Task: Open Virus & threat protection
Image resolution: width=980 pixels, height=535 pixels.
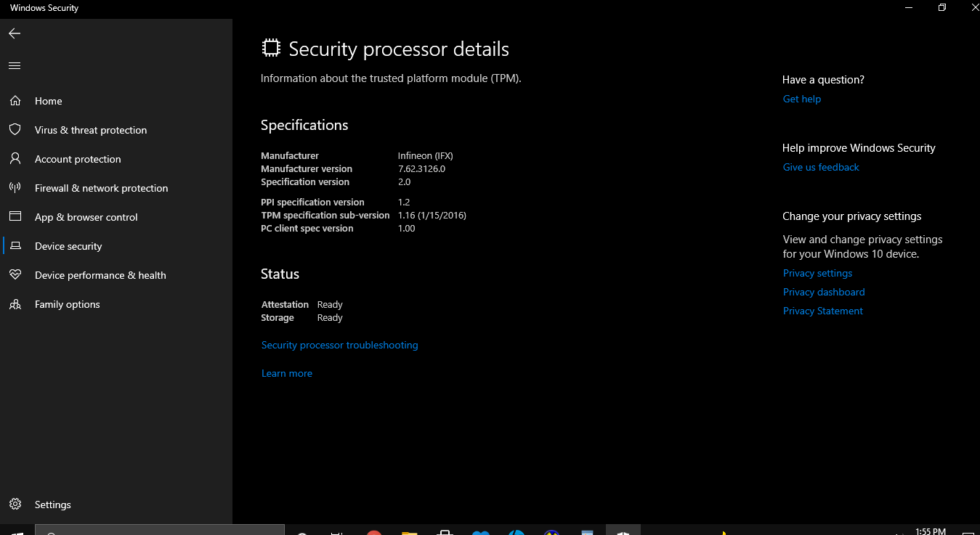Action: (116, 130)
